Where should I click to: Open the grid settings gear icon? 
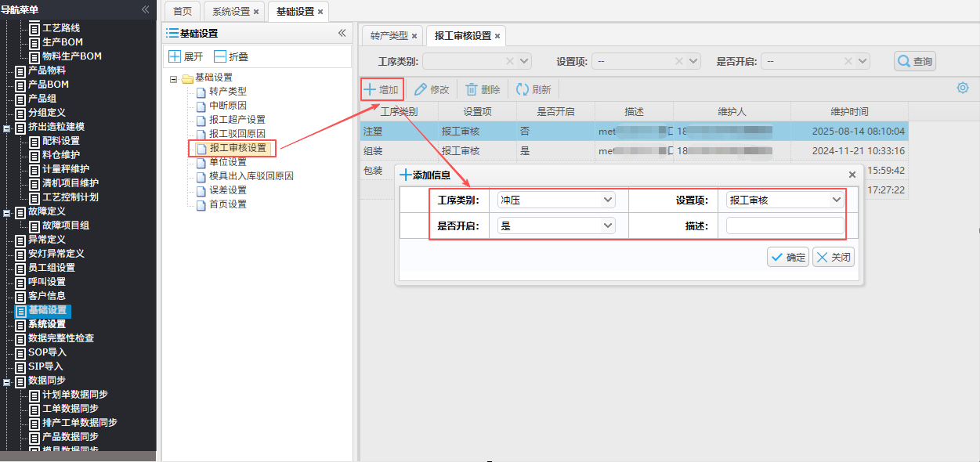963,88
